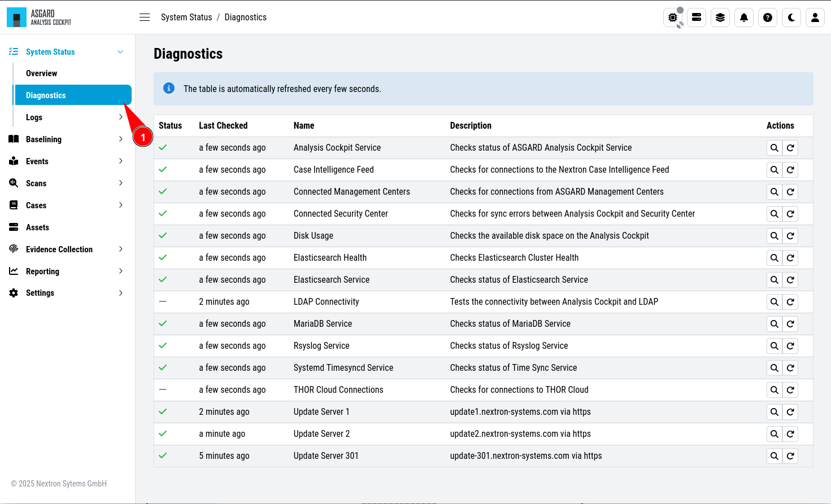View details for Elasticsearch Service
Image resolution: width=831 pixels, height=504 pixels.
click(775, 280)
